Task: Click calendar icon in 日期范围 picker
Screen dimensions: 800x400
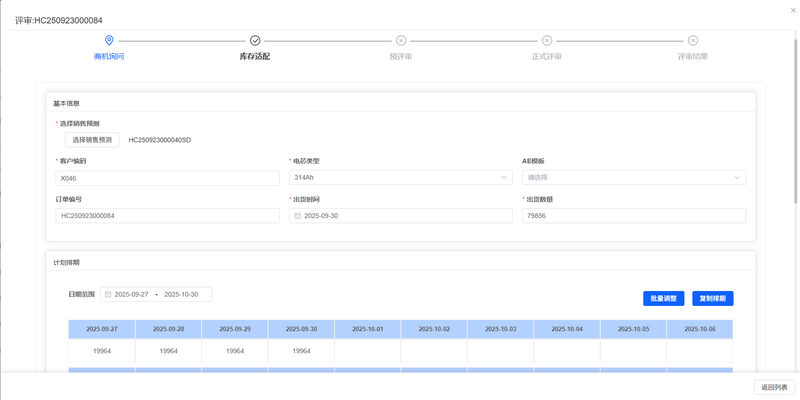Action: pos(108,295)
